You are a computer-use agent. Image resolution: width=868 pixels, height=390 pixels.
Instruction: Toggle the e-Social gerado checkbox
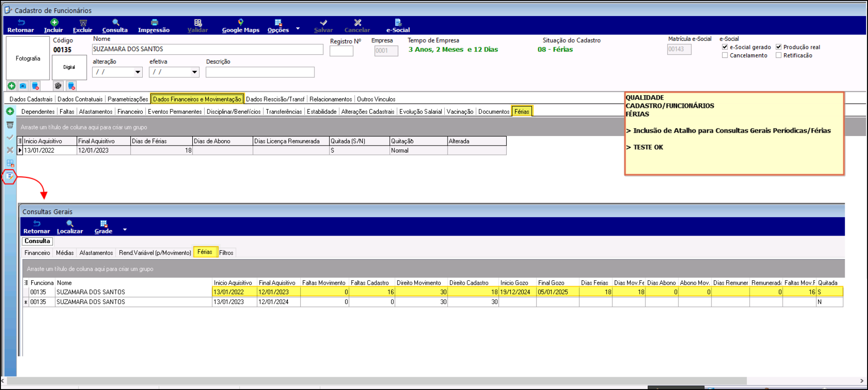[x=725, y=47]
